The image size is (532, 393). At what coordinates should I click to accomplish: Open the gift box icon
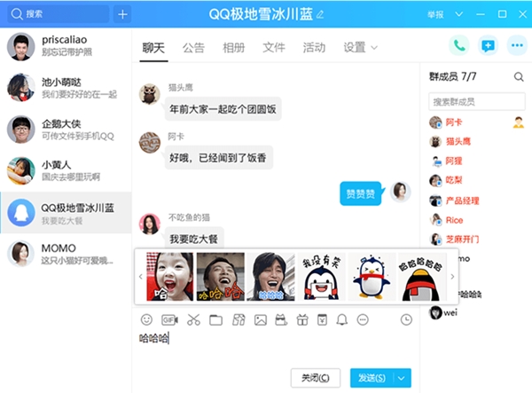click(x=301, y=319)
